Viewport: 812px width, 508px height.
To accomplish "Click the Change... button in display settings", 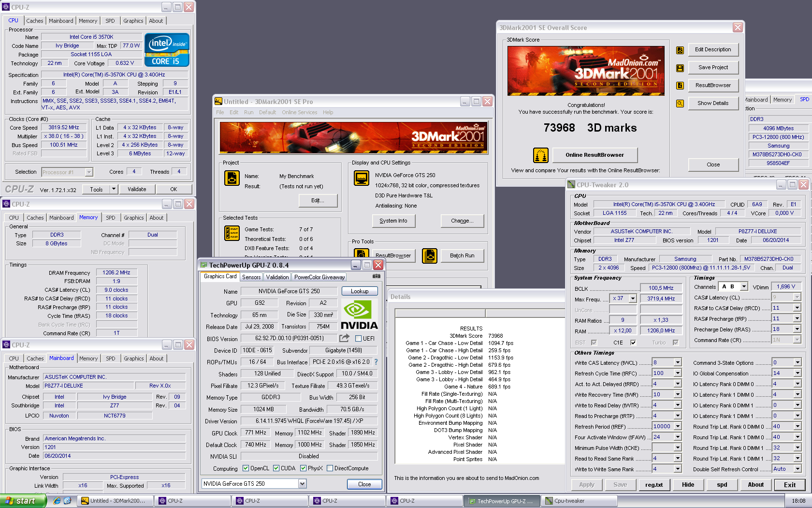I will click(462, 221).
